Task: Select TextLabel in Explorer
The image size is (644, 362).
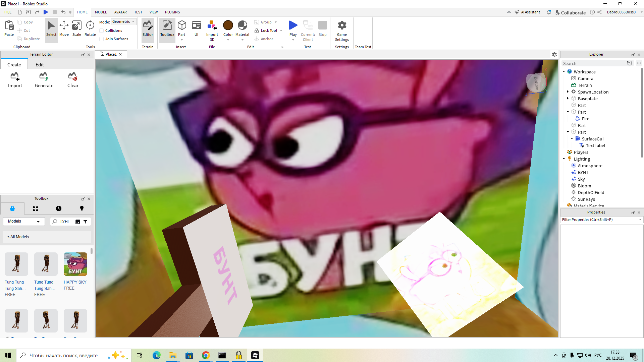Action: (x=595, y=145)
